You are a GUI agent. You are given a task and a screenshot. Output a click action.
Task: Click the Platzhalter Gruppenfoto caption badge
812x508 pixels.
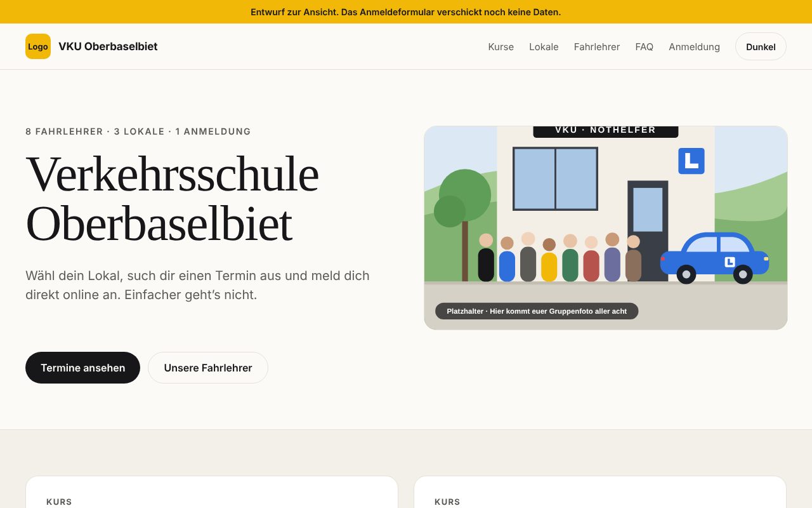[x=537, y=311]
